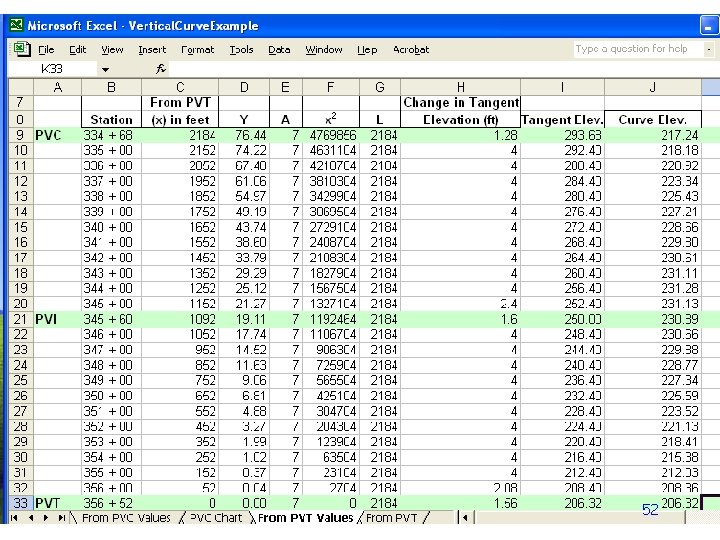Click tangent elevation cell 206.32
The height and width of the screenshot is (540, 720).
pos(562,503)
